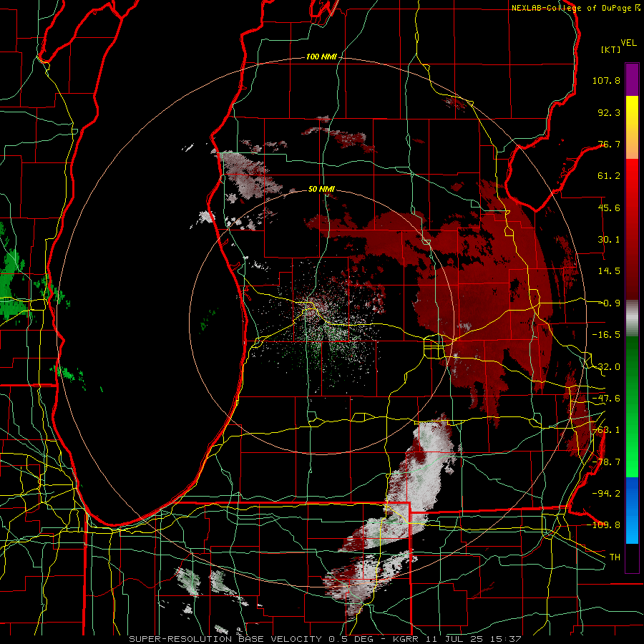Screen dimensions: 644x644
Task: Click the 92.3 velocity scale value
Action: click(x=609, y=112)
